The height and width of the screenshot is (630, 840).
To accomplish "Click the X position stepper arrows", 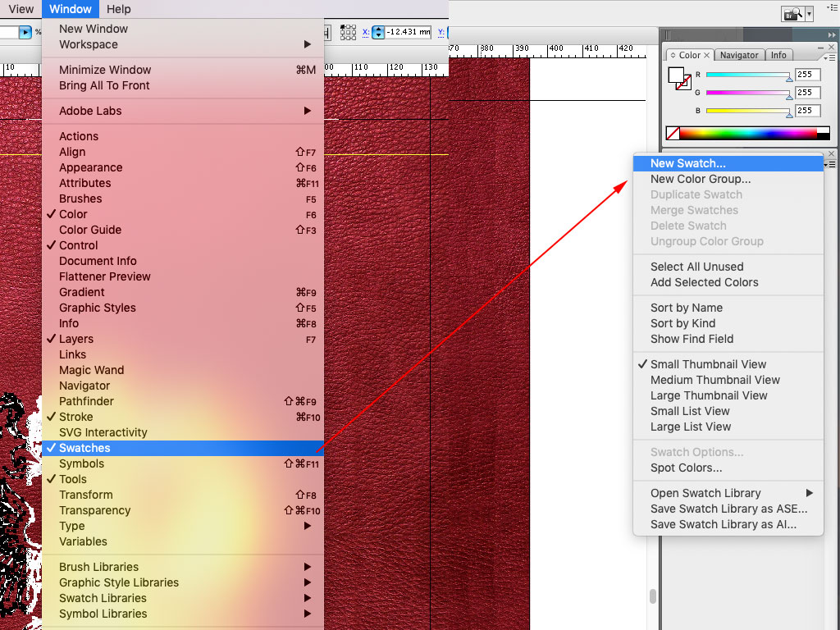I will tap(378, 32).
